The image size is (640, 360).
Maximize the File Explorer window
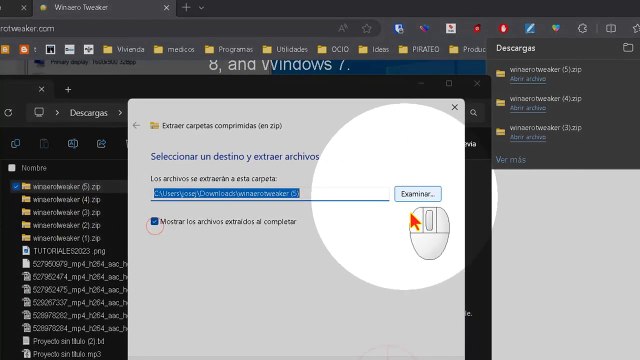click(x=449, y=83)
